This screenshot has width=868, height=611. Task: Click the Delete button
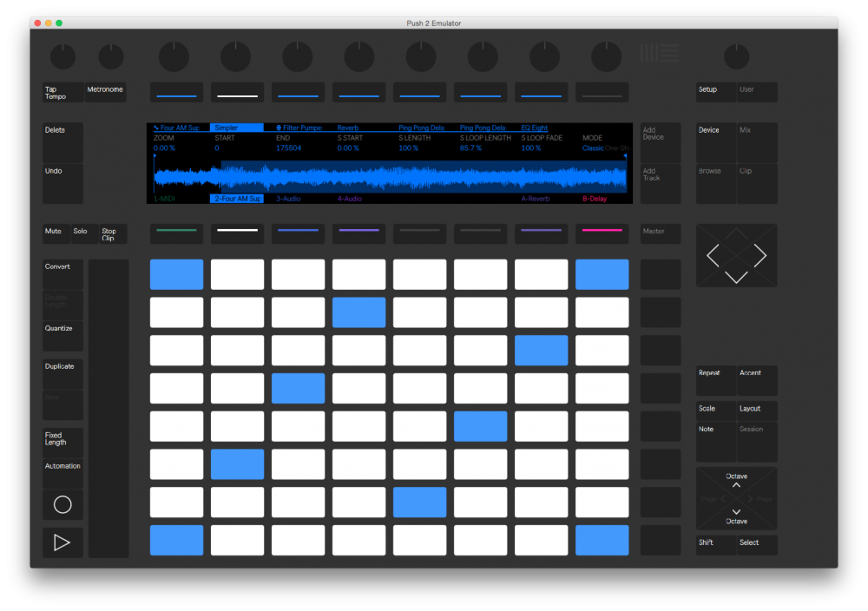pos(62,142)
